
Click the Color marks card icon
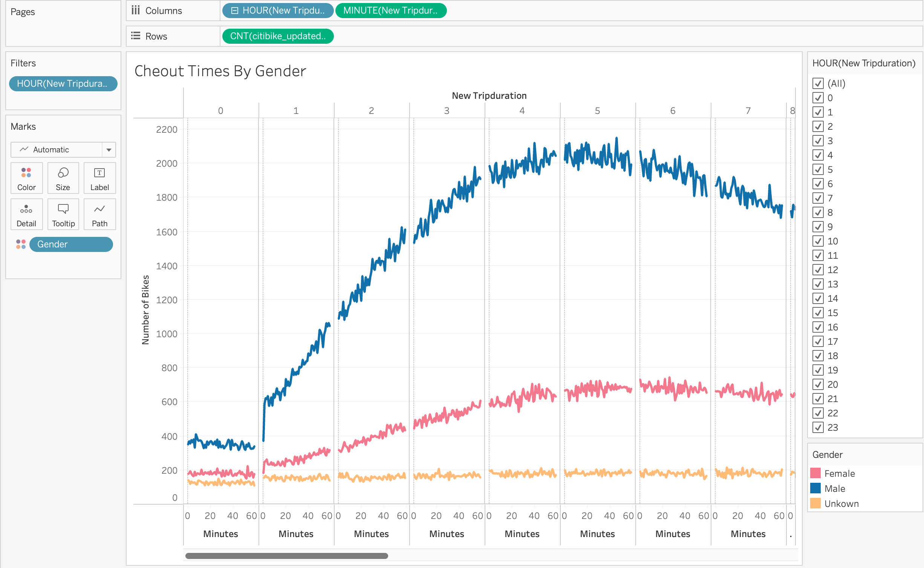26,178
